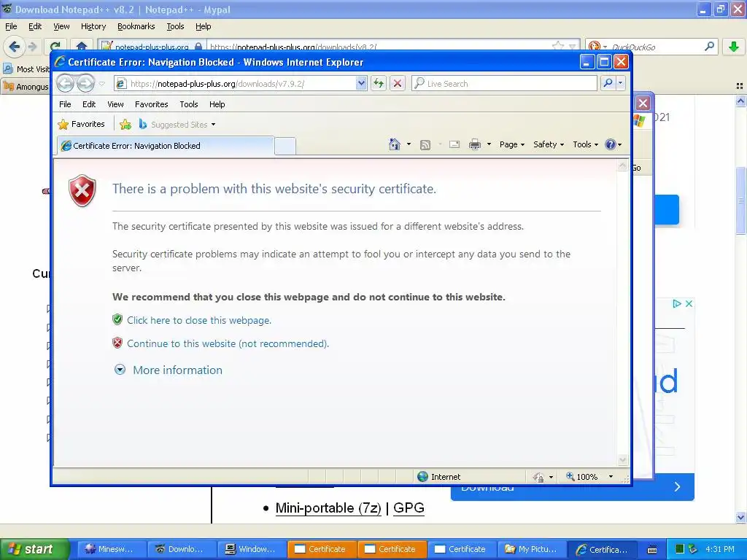Screen dimensions: 747x560
Task: Click Mypal back arrow button
Action: tap(14, 47)
